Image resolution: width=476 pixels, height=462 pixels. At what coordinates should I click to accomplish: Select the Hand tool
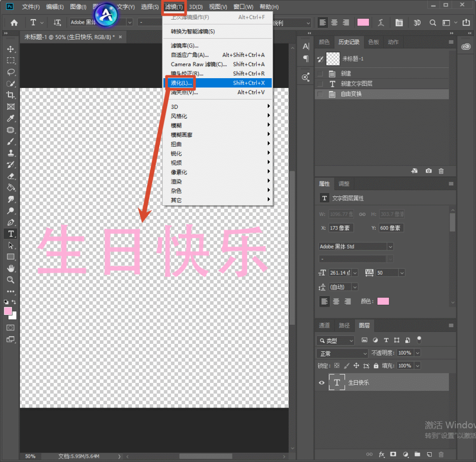[x=11, y=268]
